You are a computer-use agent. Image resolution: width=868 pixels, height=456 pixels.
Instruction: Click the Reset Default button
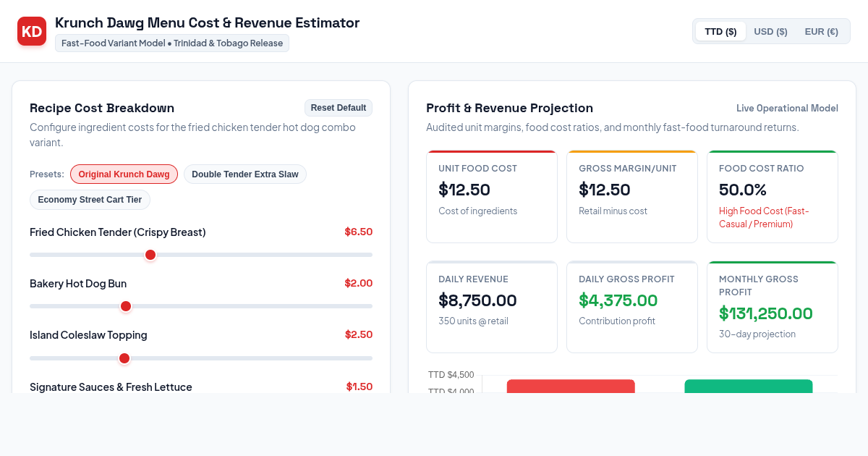339,108
